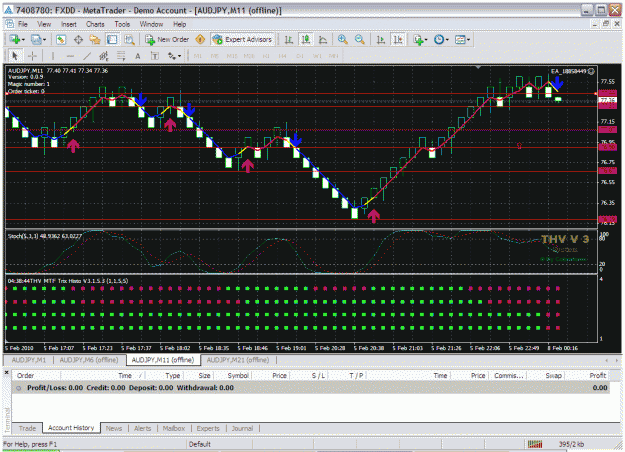Screen dimensions: 625x452
Task: Close the Terminal panel with X
Action: 6,372
